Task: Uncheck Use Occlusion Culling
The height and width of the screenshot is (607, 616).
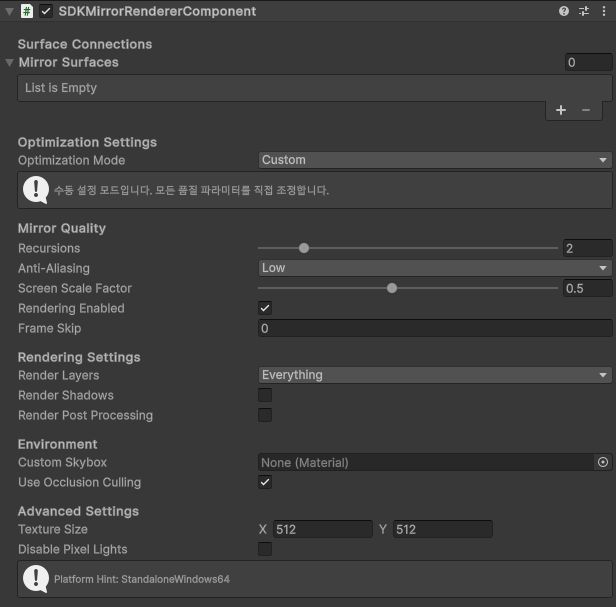Action: 265,482
